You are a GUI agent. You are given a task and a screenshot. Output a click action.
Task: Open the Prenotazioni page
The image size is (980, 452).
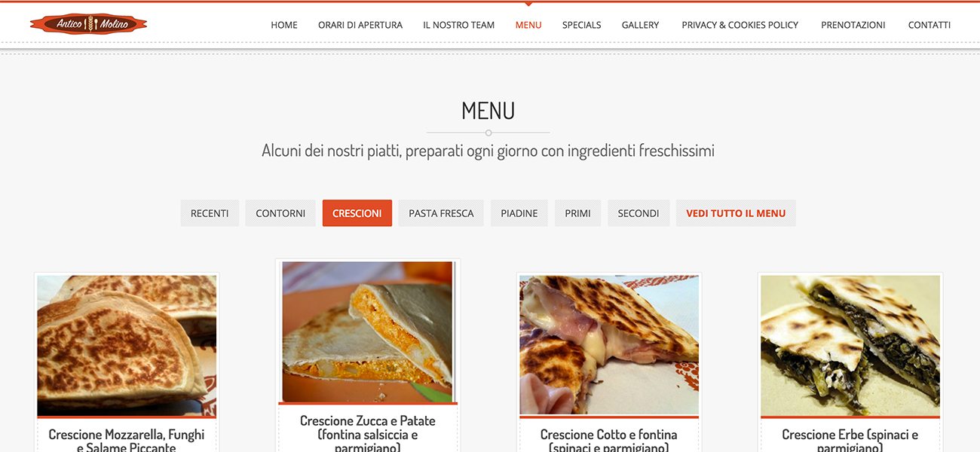[x=853, y=25]
